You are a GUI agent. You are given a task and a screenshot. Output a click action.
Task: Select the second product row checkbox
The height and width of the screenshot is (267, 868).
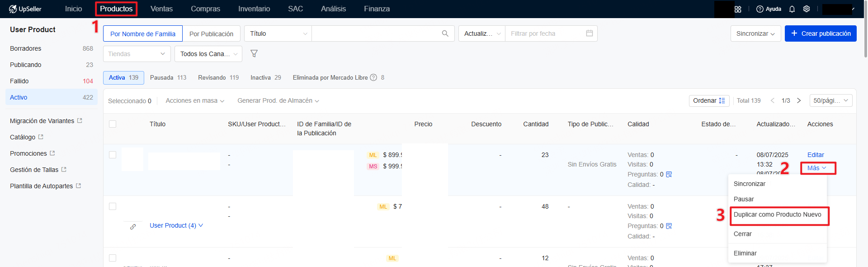(x=113, y=206)
